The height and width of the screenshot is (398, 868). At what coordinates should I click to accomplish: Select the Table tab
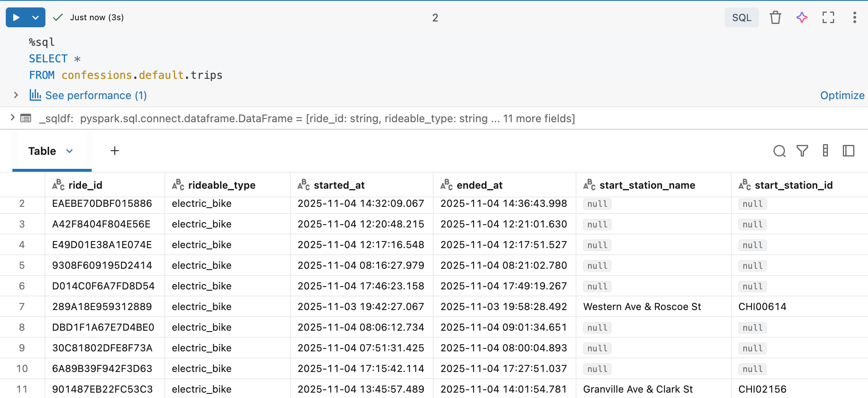(x=43, y=151)
